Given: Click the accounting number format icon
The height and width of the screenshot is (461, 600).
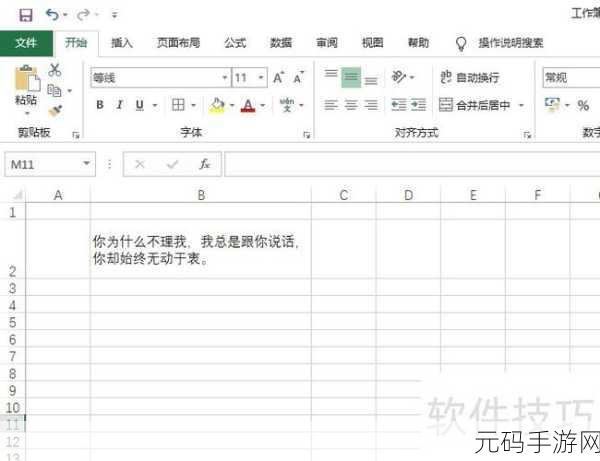Looking at the screenshot, I should [x=552, y=105].
